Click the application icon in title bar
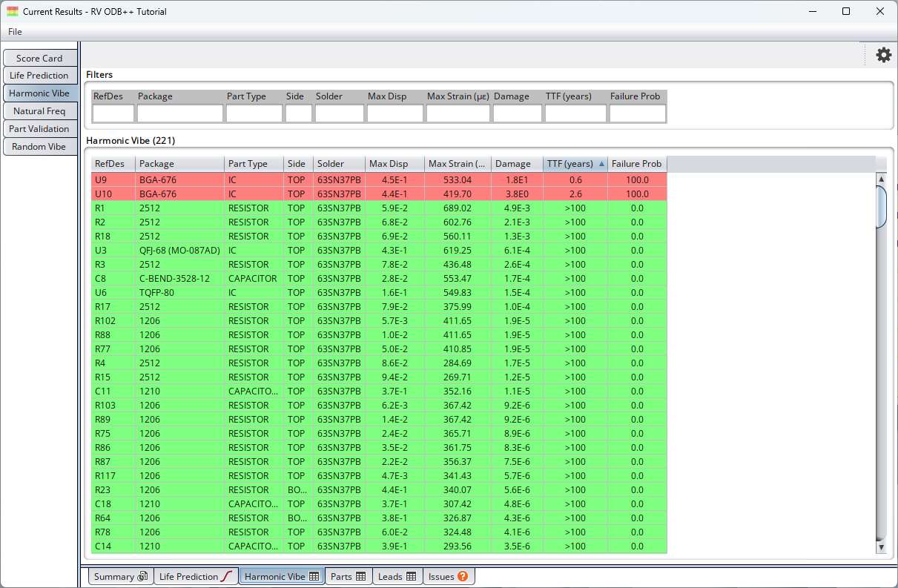This screenshot has width=898, height=588. 13,12
